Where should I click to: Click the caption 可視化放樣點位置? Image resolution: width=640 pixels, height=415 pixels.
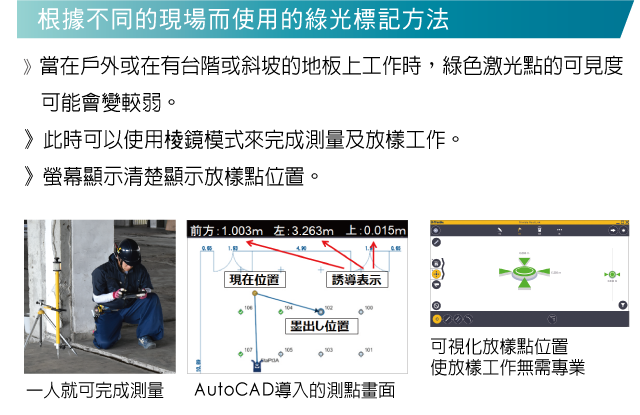click(x=499, y=346)
